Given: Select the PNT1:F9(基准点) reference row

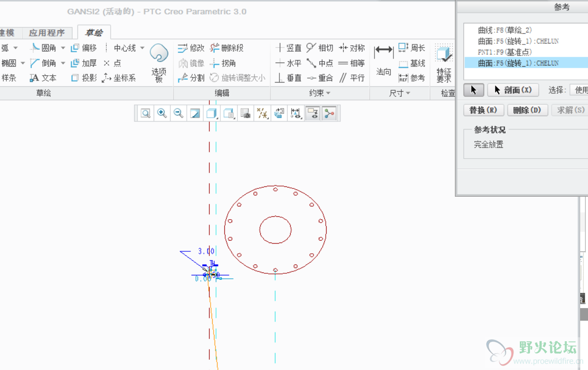Looking at the screenshot, I should pos(526,52).
